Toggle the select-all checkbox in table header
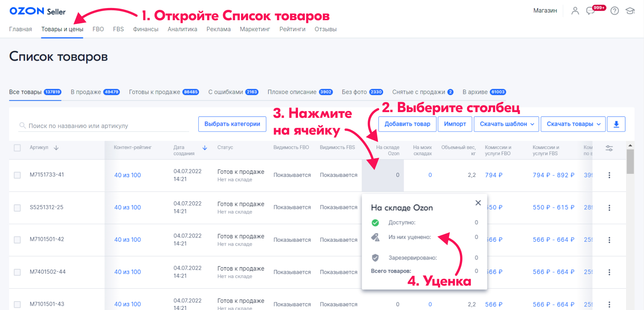The height and width of the screenshot is (310, 644). 17,148
